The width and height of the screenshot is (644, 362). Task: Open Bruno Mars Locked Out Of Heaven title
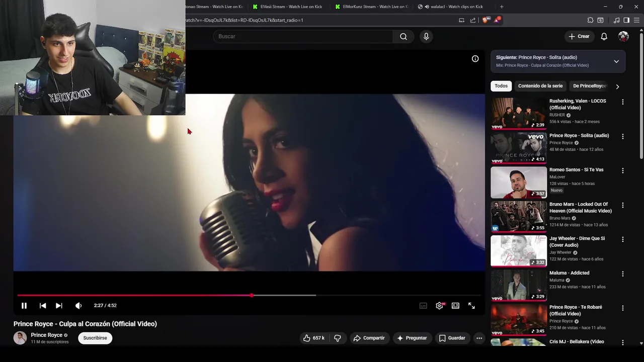(x=581, y=208)
